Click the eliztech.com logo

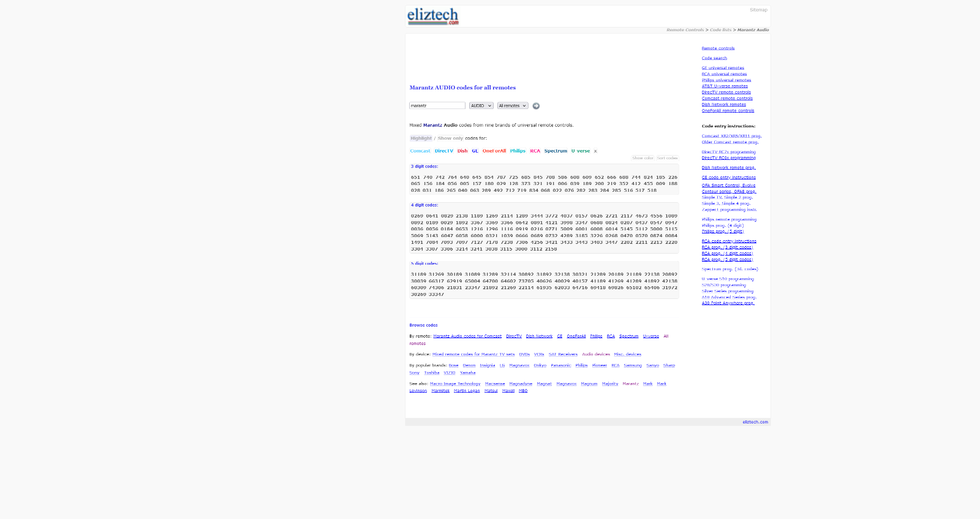433,17
